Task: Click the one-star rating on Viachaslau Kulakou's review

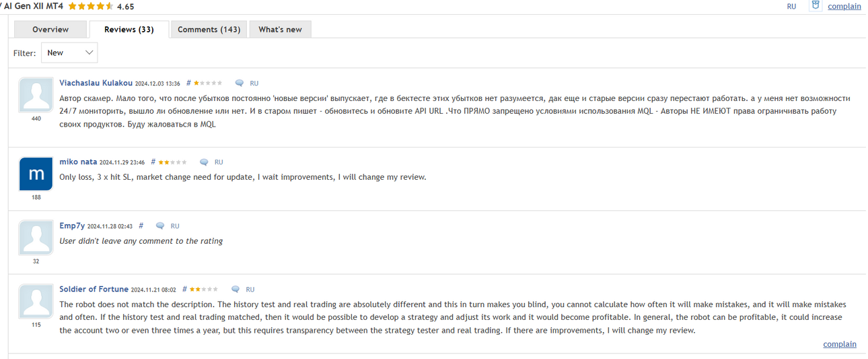Action: 208,84
